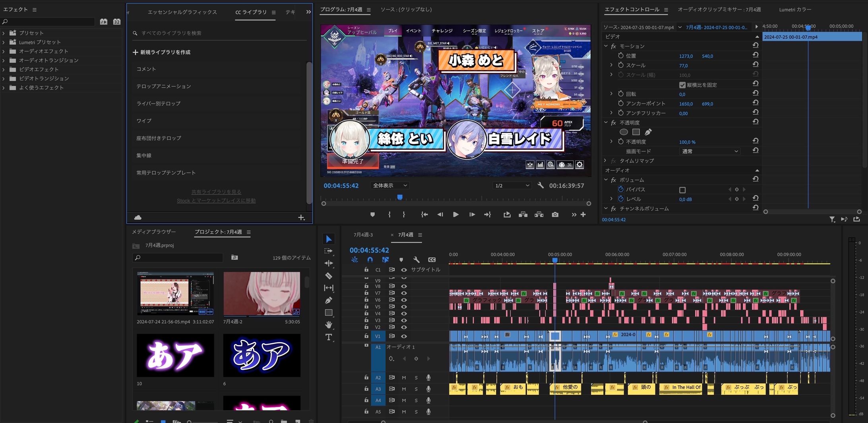The height and width of the screenshot is (423, 868).
Task: Select the Hand tool
Action: (x=329, y=325)
